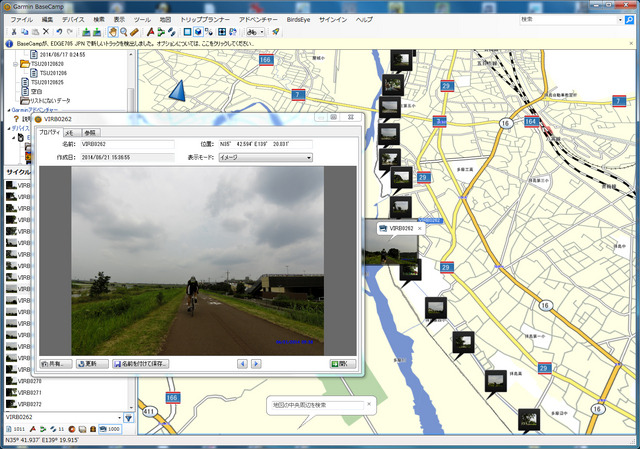The width and height of the screenshot is (640, 449).
Task: Open the display mode (表示モード) combo box
Action: [266, 158]
